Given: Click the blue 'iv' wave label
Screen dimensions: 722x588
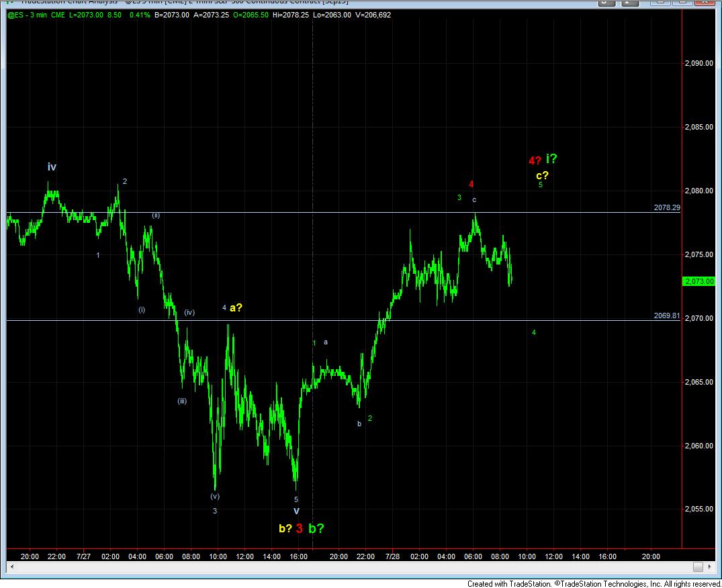Looking at the screenshot, I should coord(52,166).
